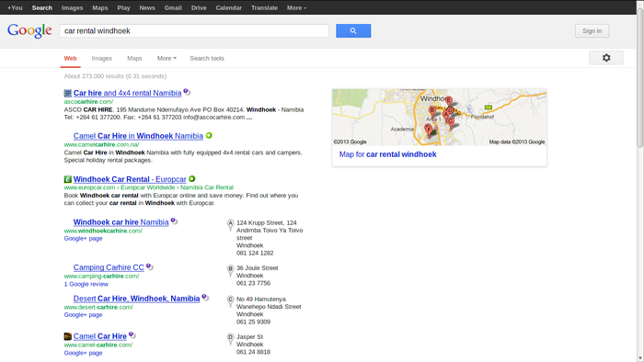Click the Google logo
The height and width of the screenshot is (362, 644).
[x=29, y=30]
